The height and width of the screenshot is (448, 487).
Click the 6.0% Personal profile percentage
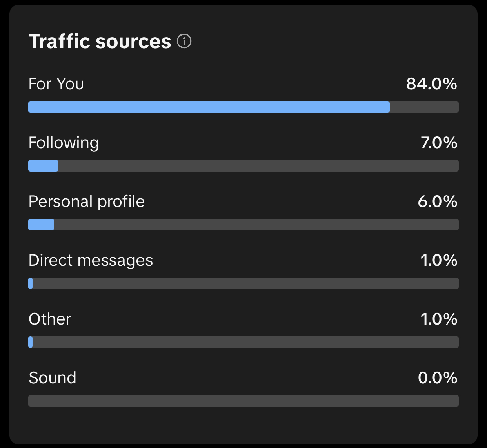(438, 201)
